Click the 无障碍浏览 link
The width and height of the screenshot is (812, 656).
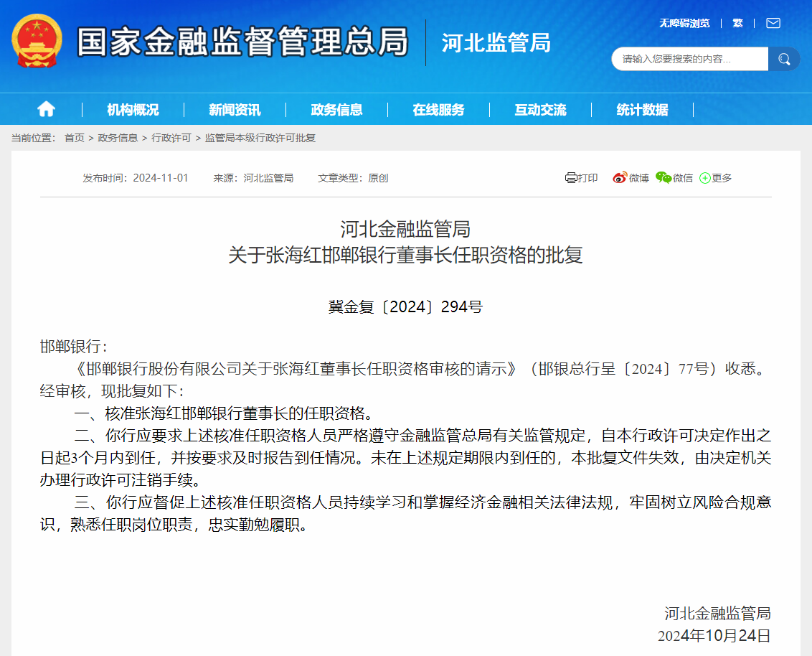click(684, 23)
